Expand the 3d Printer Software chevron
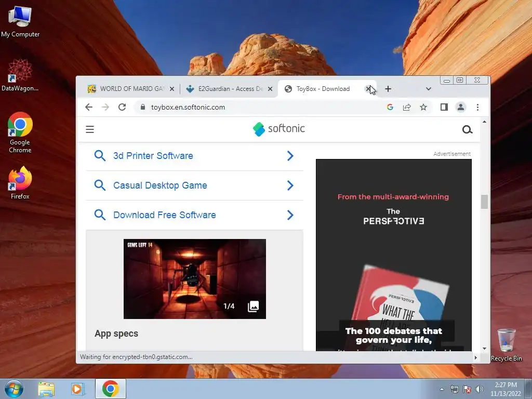 click(x=290, y=156)
